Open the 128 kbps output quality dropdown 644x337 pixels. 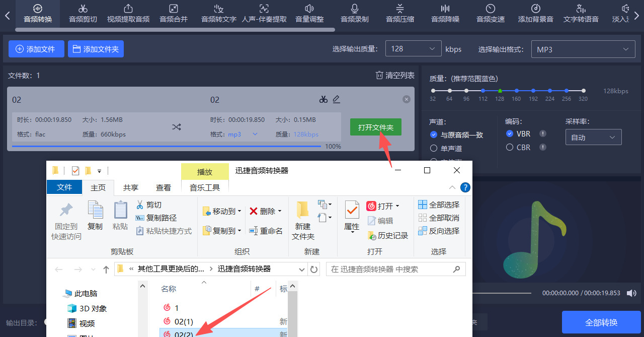[x=413, y=49]
